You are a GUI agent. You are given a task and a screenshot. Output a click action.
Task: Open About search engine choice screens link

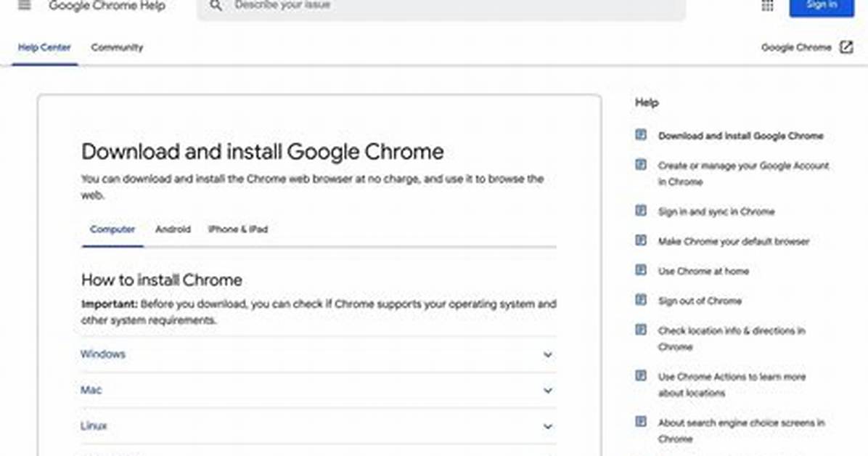pos(741,431)
